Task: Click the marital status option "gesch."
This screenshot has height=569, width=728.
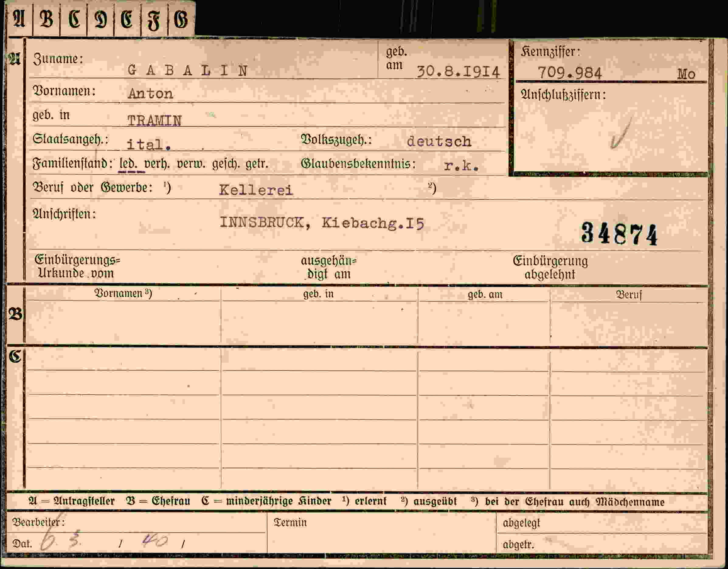Action: click(x=226, y=164)
